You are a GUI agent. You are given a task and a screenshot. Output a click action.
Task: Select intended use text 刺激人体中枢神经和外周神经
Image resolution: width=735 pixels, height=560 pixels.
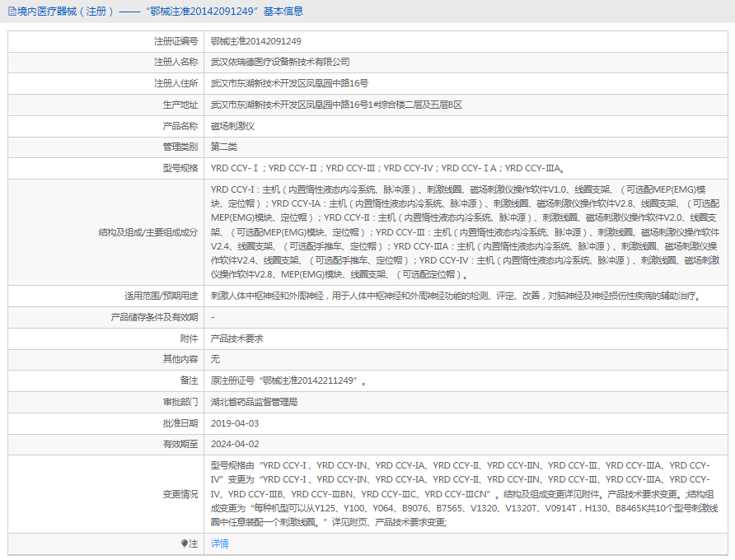[456, 296]
